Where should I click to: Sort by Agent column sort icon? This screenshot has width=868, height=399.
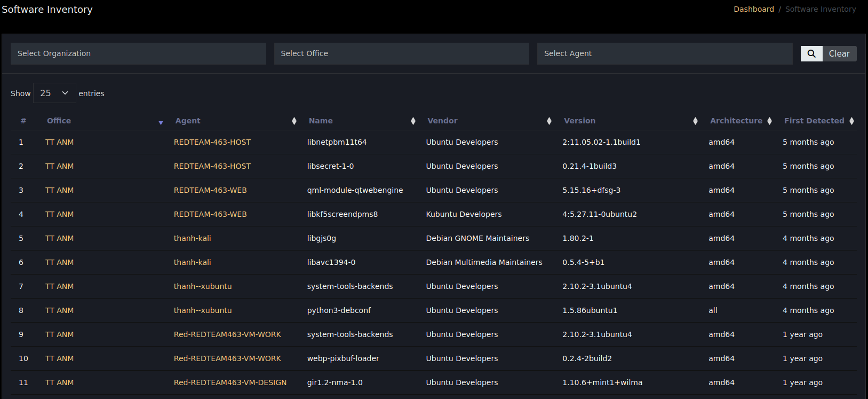pyautogui.click(x=294, y=121)
